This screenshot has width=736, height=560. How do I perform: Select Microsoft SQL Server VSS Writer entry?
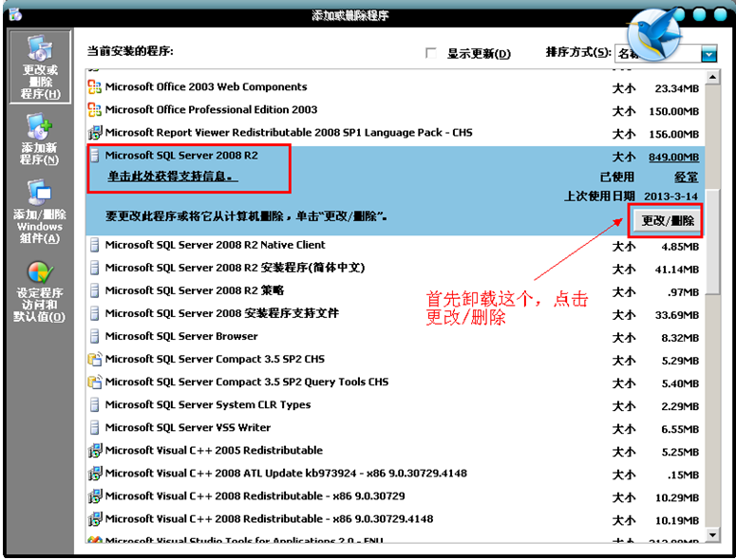pos(393,428)
